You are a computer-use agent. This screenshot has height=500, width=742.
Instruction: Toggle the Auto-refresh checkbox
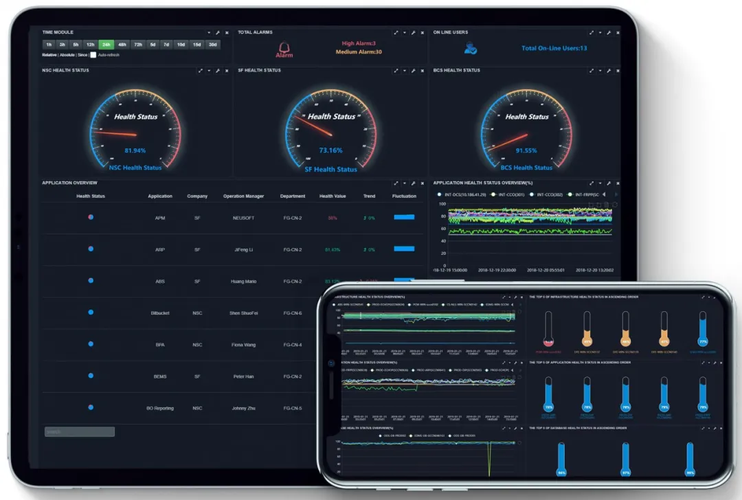point(93,55)
